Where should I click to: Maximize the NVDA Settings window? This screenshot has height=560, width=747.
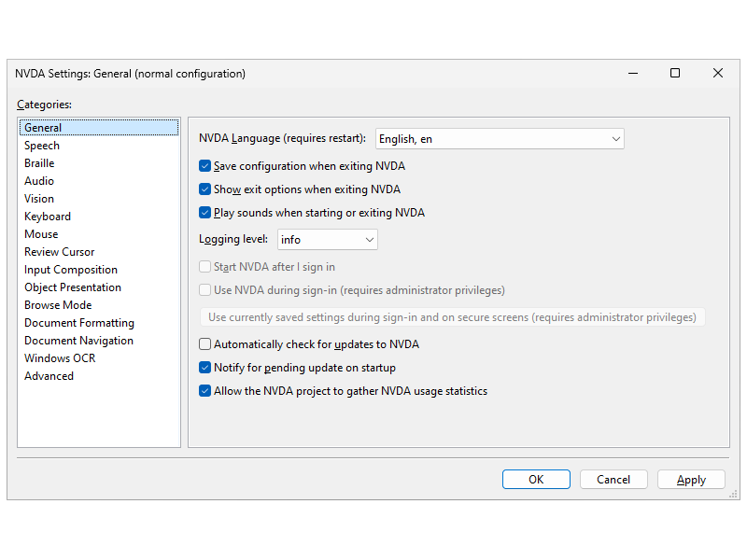click(675, 73)
